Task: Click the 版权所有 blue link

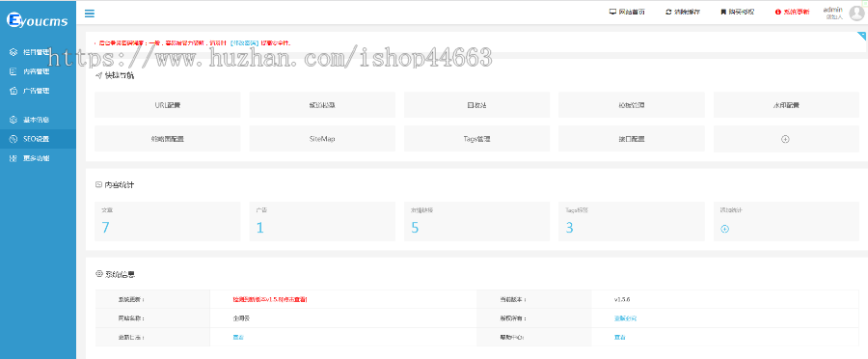Action: coord(626,318)
